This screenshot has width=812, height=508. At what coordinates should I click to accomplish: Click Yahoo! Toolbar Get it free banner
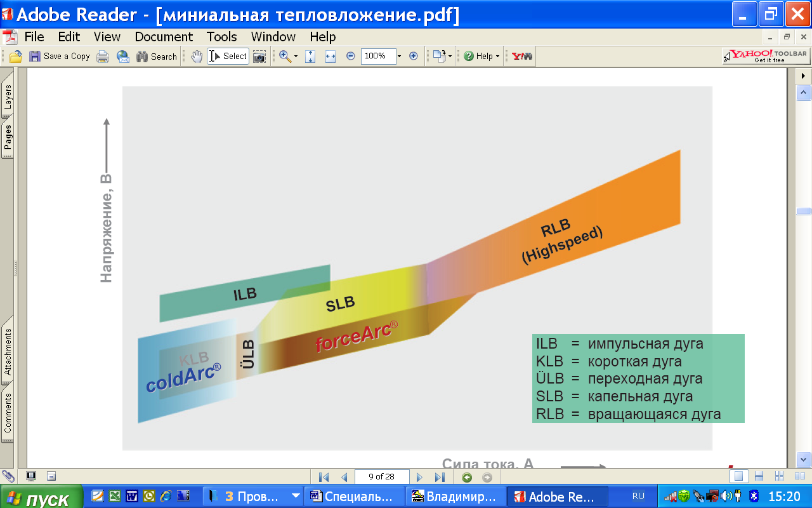coord(765,56)
